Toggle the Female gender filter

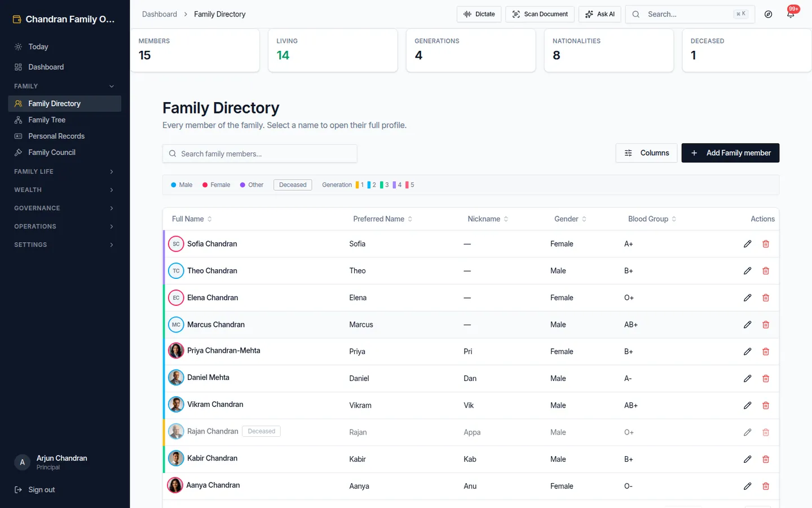coord(217,185)
